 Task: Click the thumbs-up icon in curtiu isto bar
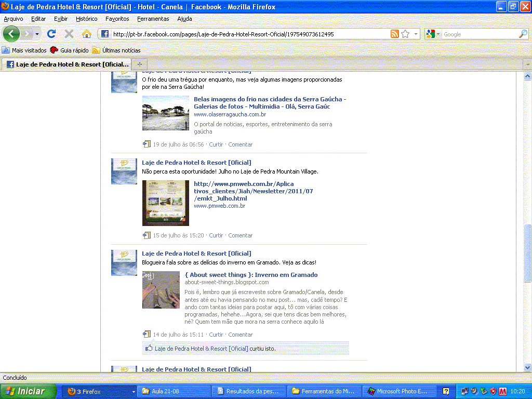point(149,348)
